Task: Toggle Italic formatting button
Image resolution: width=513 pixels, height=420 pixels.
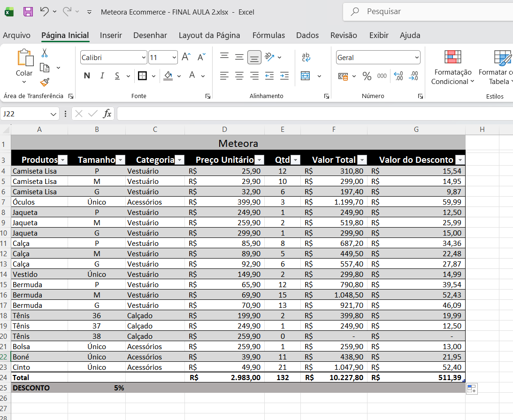Action: coord(102,76)
